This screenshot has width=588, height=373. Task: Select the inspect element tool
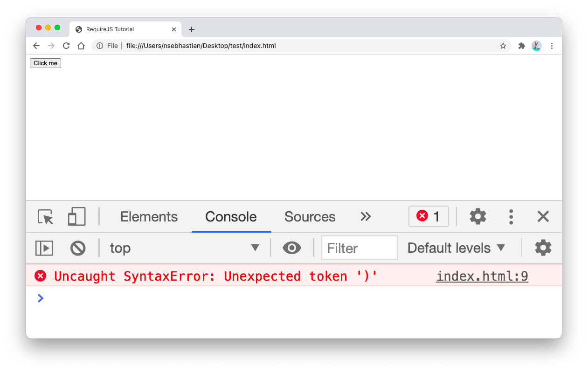(x=44, y=216)
